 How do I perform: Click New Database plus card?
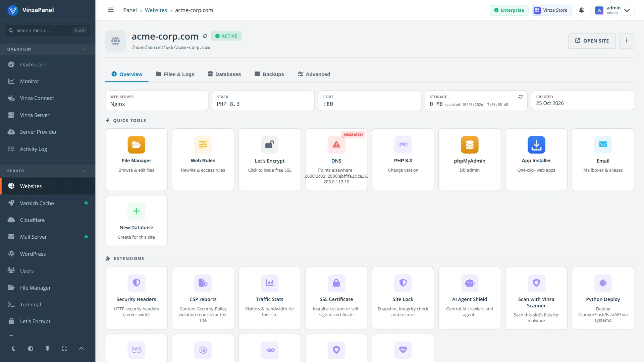coord(136,221)
